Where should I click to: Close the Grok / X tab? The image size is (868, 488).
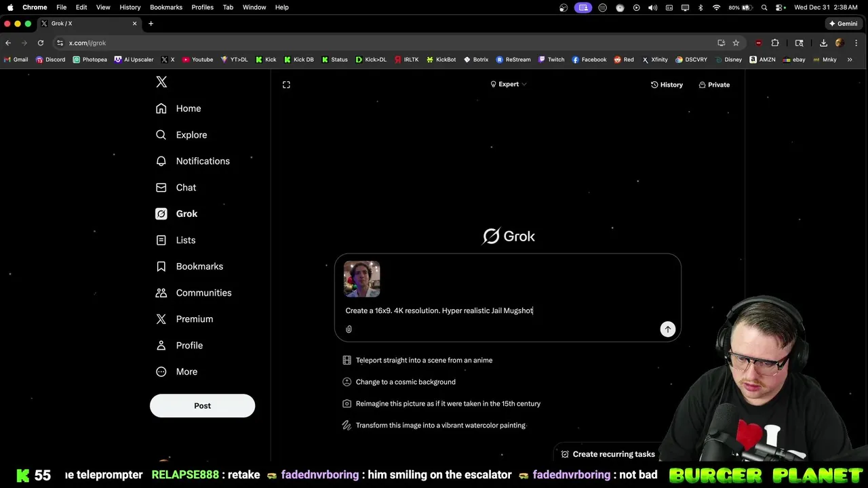tap(134, 24)
